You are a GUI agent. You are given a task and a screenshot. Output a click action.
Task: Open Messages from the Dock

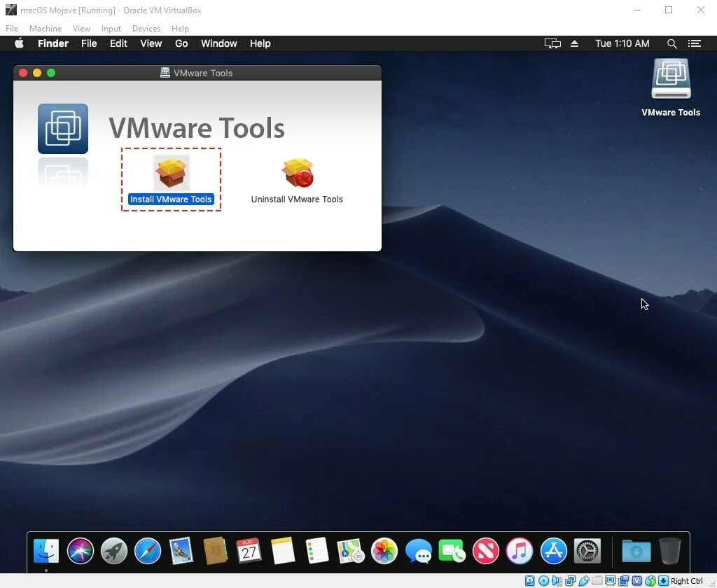[418, 550]
